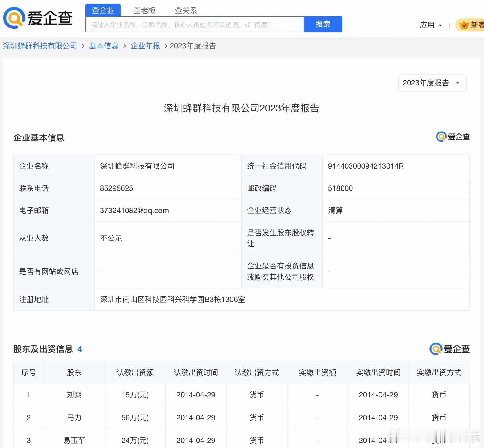Expand the 2023年度报告 year selector

[x=432, y=83]
